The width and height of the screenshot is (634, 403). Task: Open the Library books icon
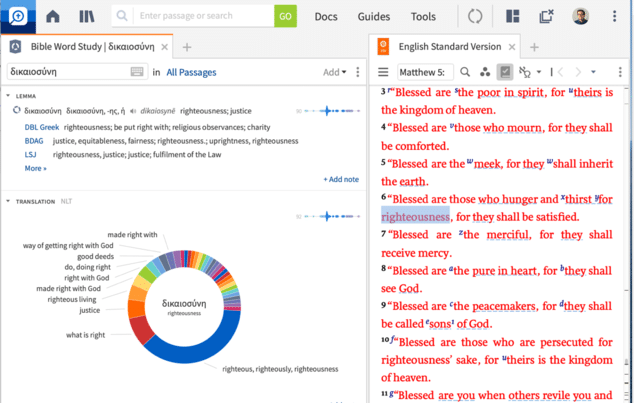point(87,16)
